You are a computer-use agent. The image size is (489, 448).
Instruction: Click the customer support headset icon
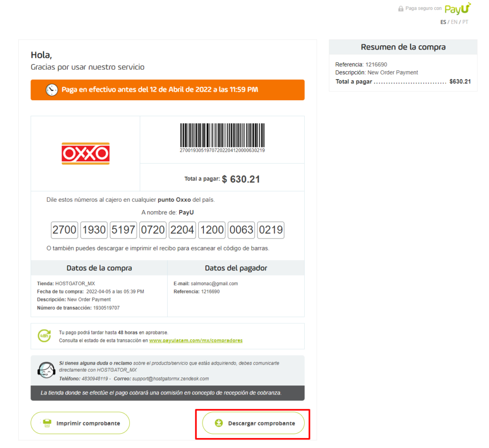(x=46, y=370)
